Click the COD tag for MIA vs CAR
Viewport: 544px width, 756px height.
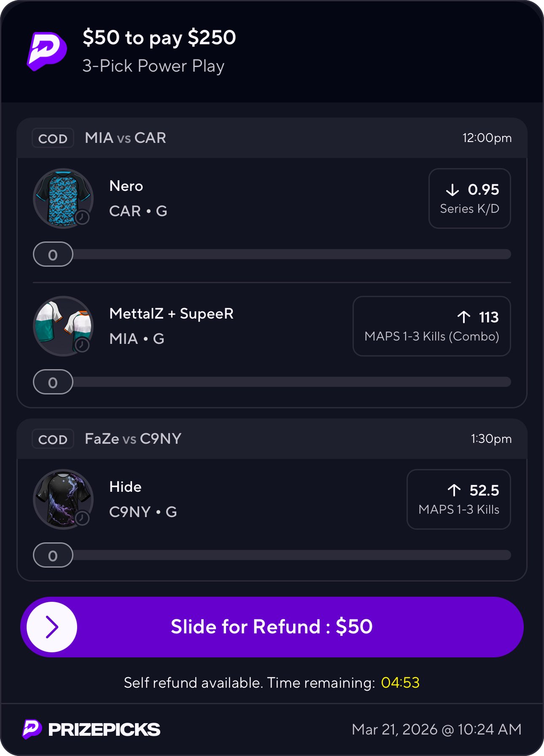point(53,138)
